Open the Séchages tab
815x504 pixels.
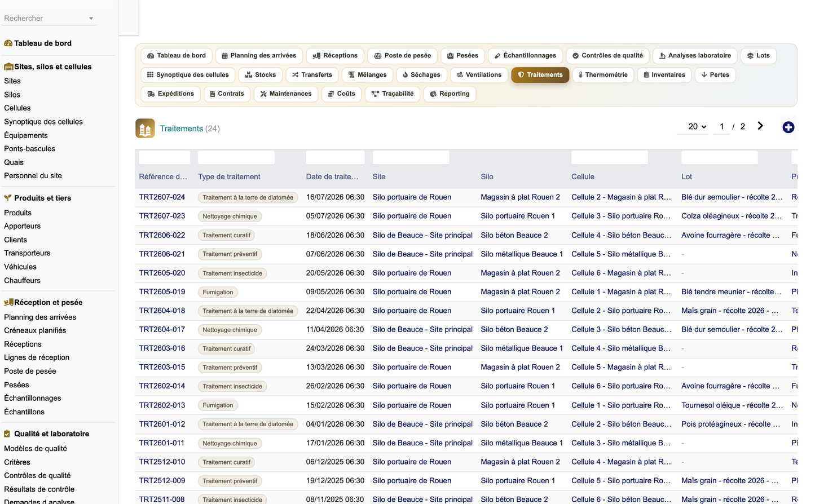point(421,75)
